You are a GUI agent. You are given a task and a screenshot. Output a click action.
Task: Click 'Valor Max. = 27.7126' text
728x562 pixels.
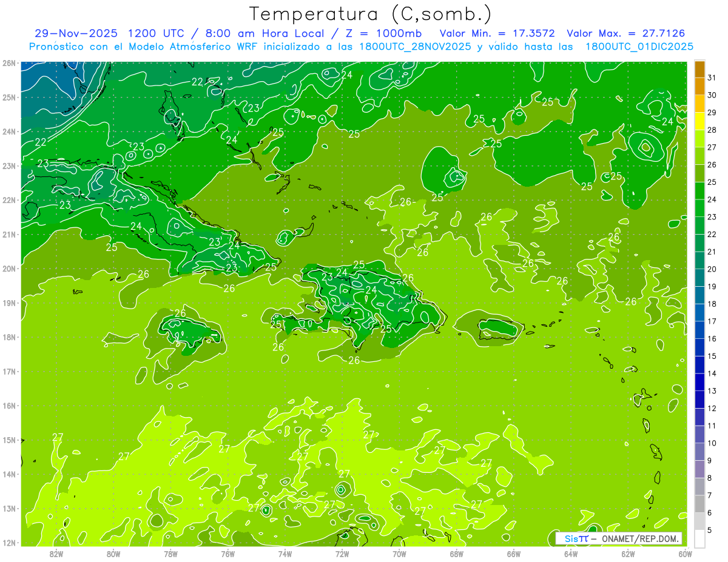625,33
